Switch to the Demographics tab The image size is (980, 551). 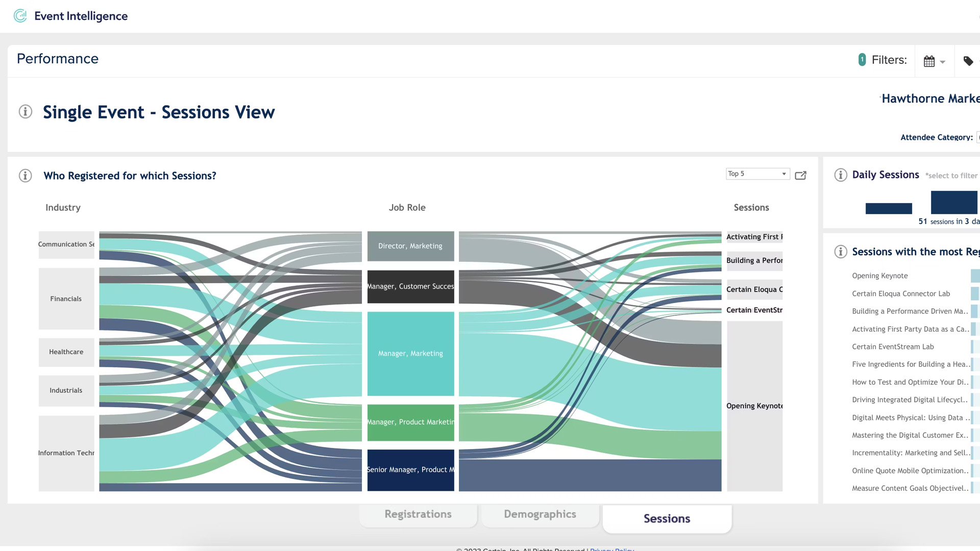[540, 514]
